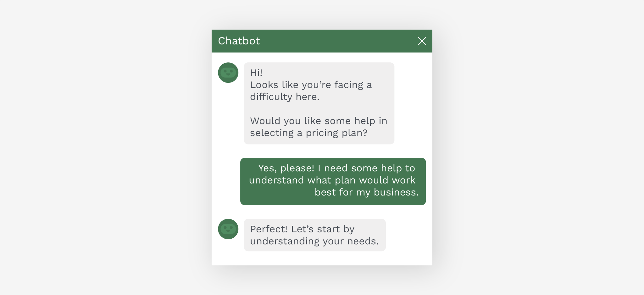644x295 pixels.
Task: Click the "difficulty here." text line
Action: coord(285,97)
